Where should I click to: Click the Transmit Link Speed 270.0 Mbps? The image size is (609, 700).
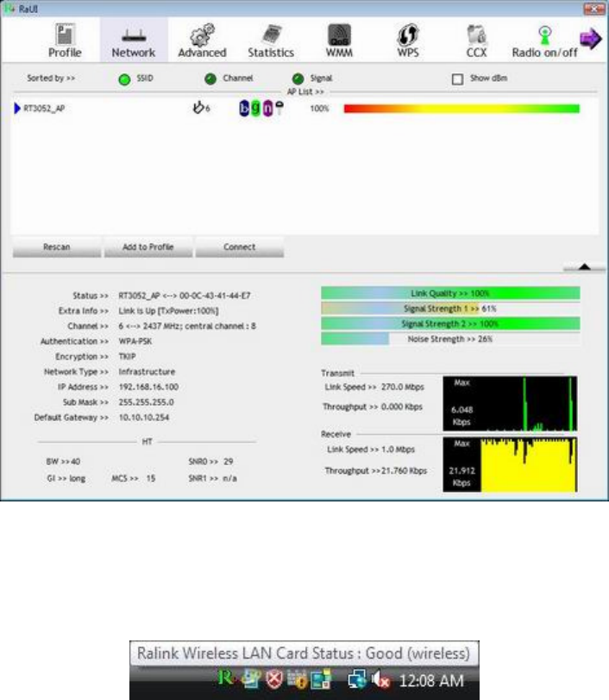point(403,387)
